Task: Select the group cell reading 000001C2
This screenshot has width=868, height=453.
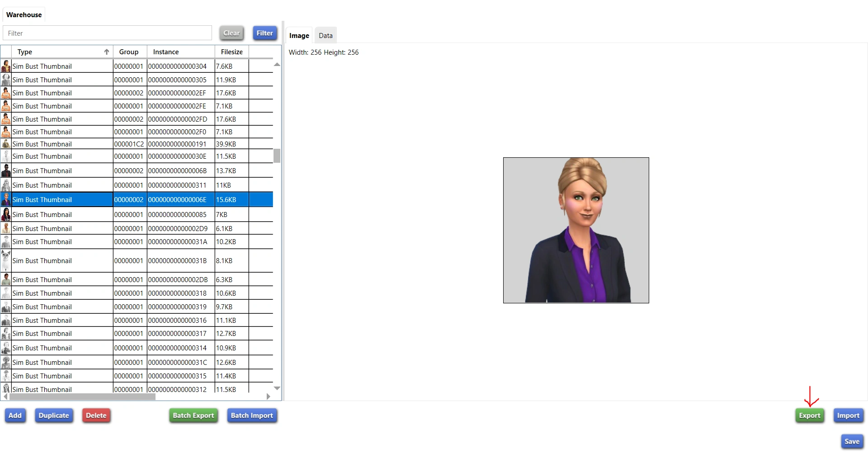Action: click(129, 144)
